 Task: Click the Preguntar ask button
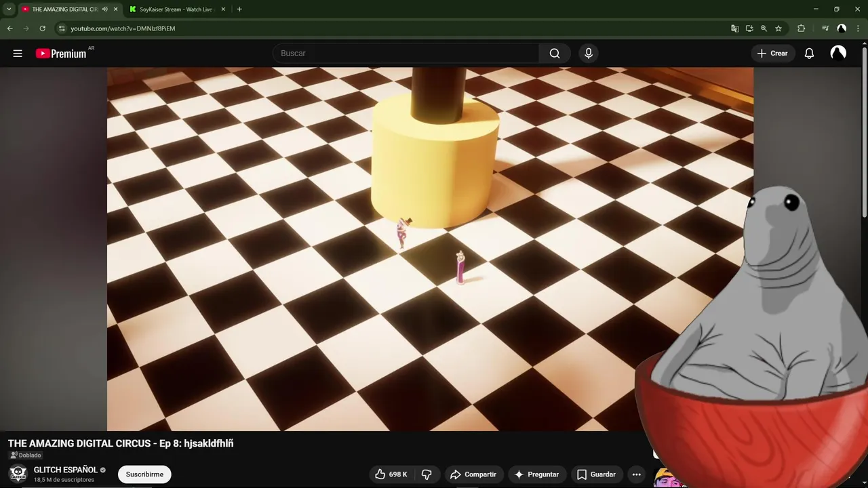536,474
